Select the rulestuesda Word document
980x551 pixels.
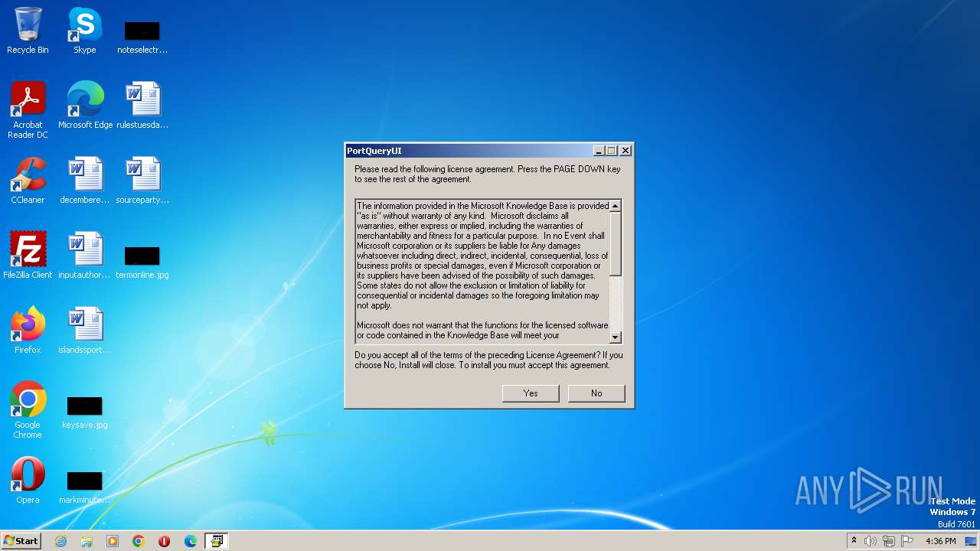click(x=142, y=106)
